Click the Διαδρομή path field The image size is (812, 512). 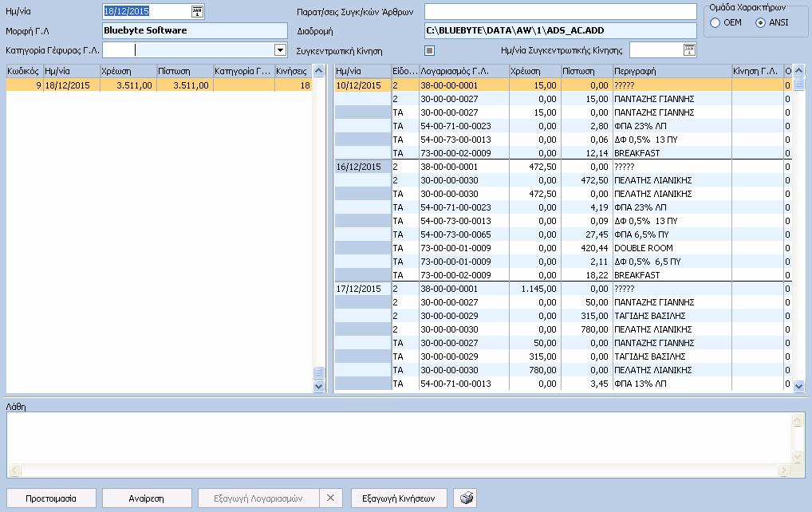[x=560, y=30]
